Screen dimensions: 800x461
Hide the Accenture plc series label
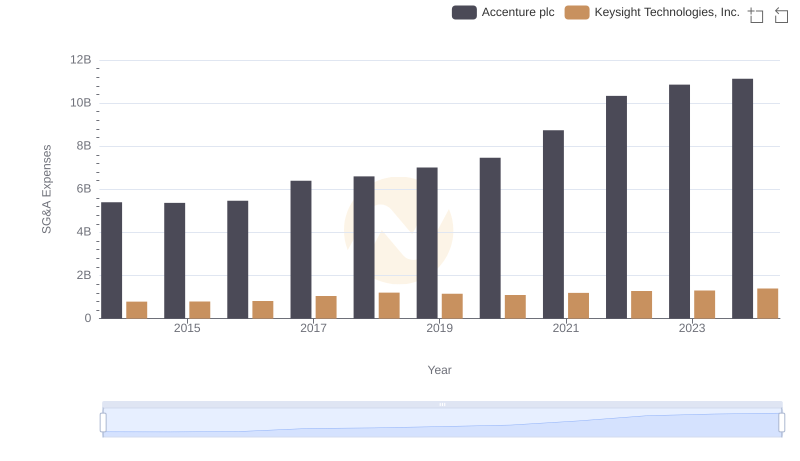tap(518, 12)
